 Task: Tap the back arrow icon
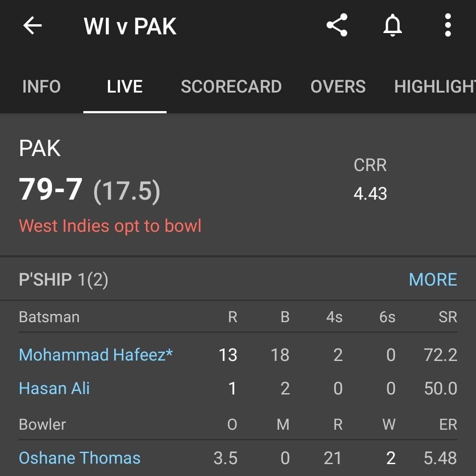coord(33,26)
